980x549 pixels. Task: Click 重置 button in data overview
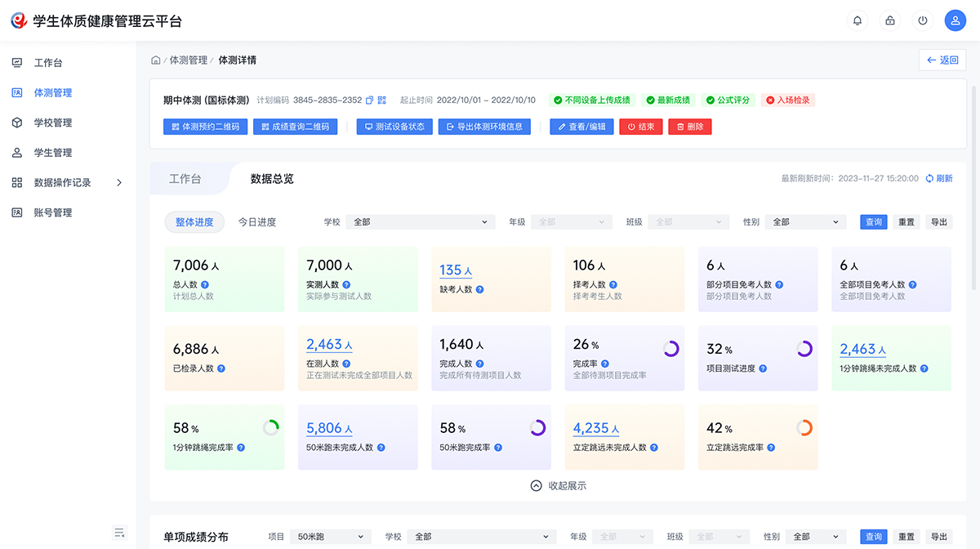(906, 222)
